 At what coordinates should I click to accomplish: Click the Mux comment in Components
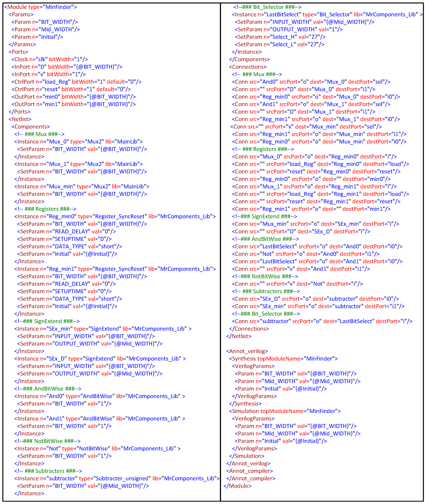39,134
